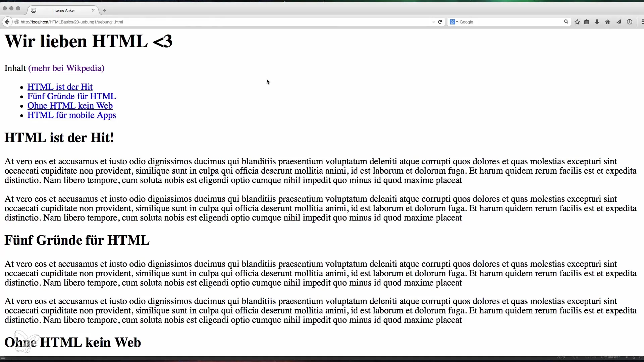The height and width of the screenshot is (362, 644).
Task: Click the red close window button
Action: click(5, 8)
